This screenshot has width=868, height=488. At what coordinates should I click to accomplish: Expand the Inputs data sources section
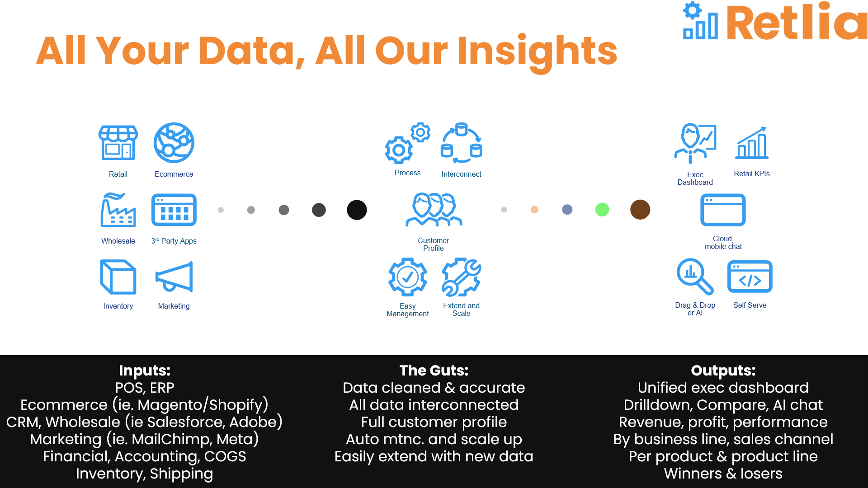(144, 371)
